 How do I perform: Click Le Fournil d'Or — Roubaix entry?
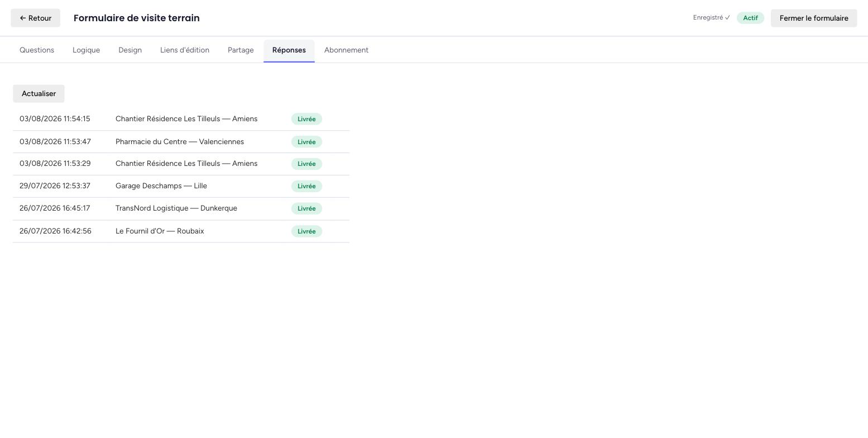click(160, 231)
